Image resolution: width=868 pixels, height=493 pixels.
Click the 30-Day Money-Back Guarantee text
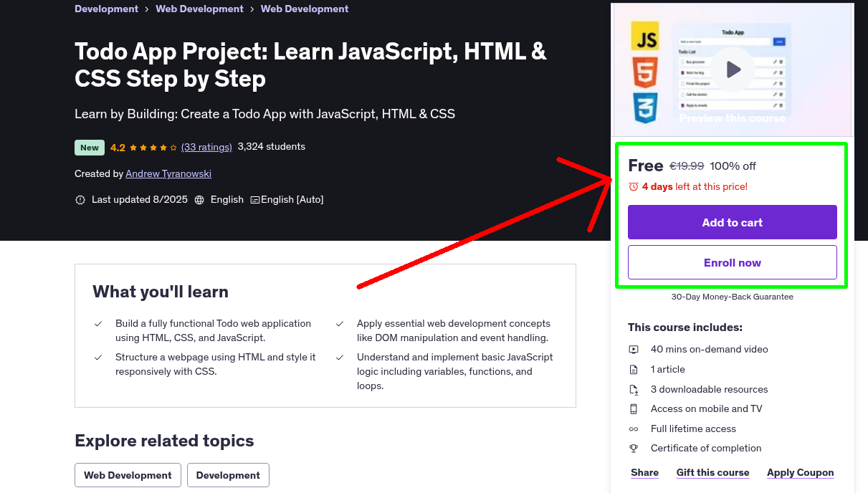coord(733,297)
